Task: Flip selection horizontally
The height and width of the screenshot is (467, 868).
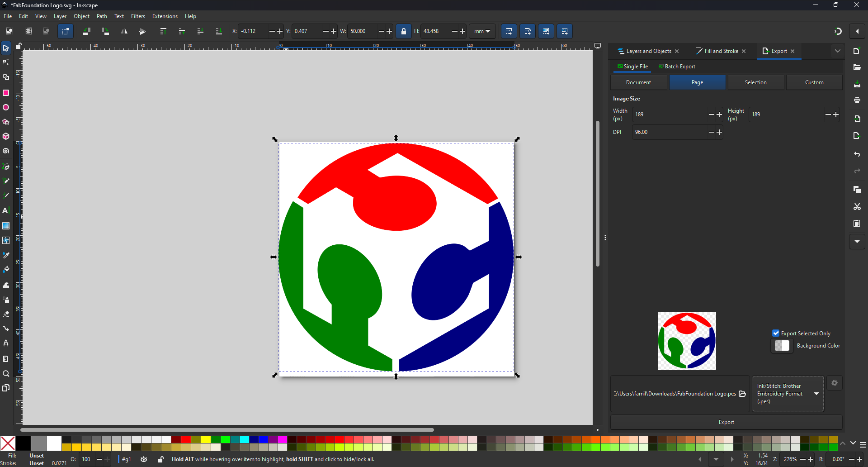Action: click(124, 31)
